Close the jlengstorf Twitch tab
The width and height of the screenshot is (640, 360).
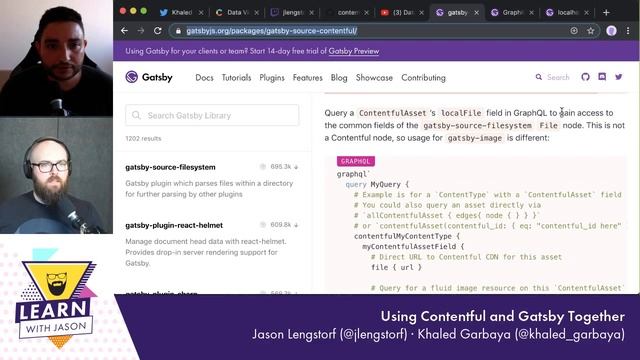tap(311, 13)
